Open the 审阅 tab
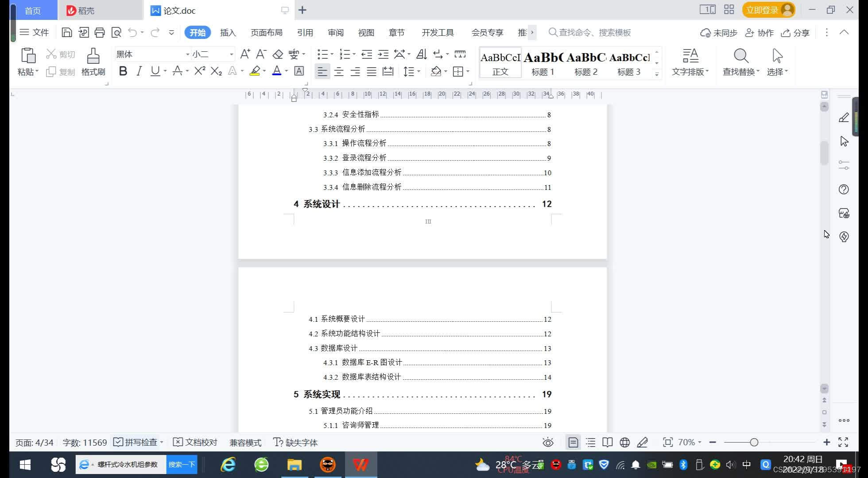 (336, 32)
